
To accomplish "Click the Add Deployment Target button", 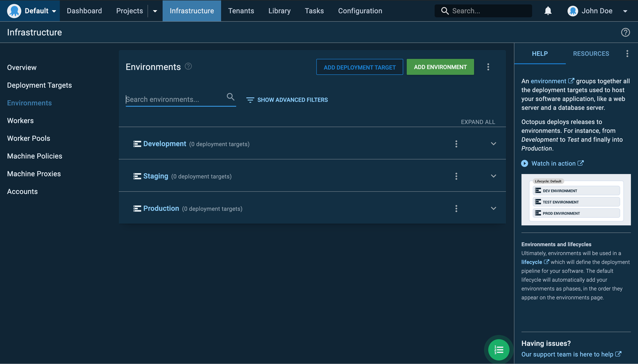I will point(359,67).
